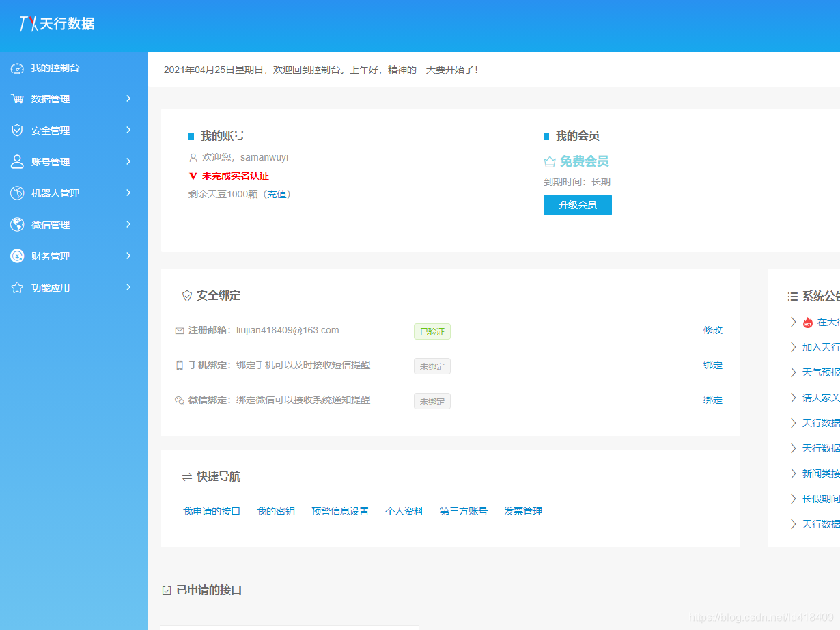Click the 升级会员 upgrade button
This screenshot has width=840, height=630.
click(x=577, y=205)
